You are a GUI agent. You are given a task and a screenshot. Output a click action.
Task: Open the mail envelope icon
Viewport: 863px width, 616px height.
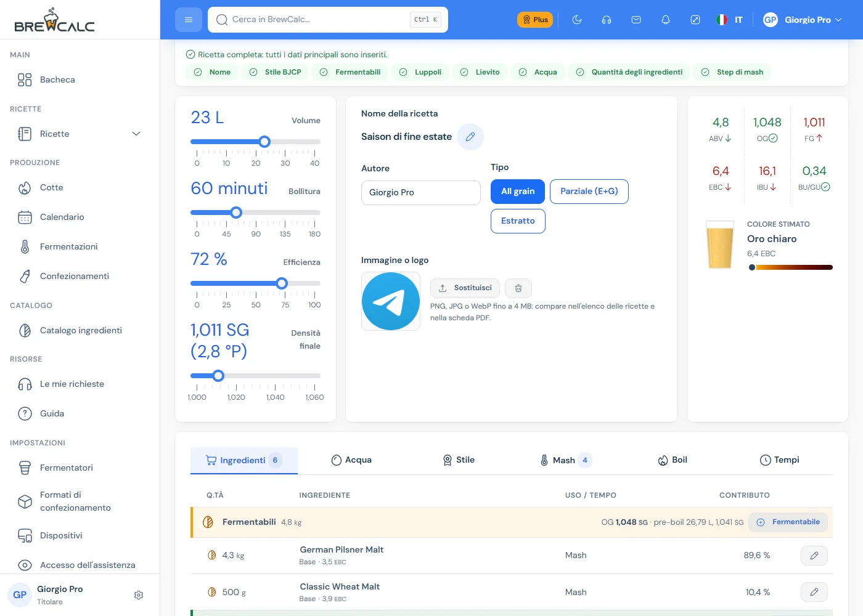coord(636,20)
